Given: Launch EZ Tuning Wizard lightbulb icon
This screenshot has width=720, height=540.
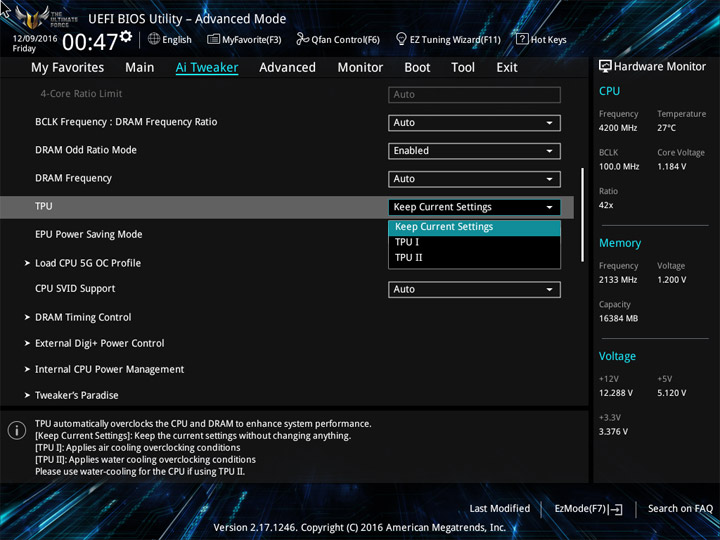Looking at the screenshot, I should [x=401, y=40].
